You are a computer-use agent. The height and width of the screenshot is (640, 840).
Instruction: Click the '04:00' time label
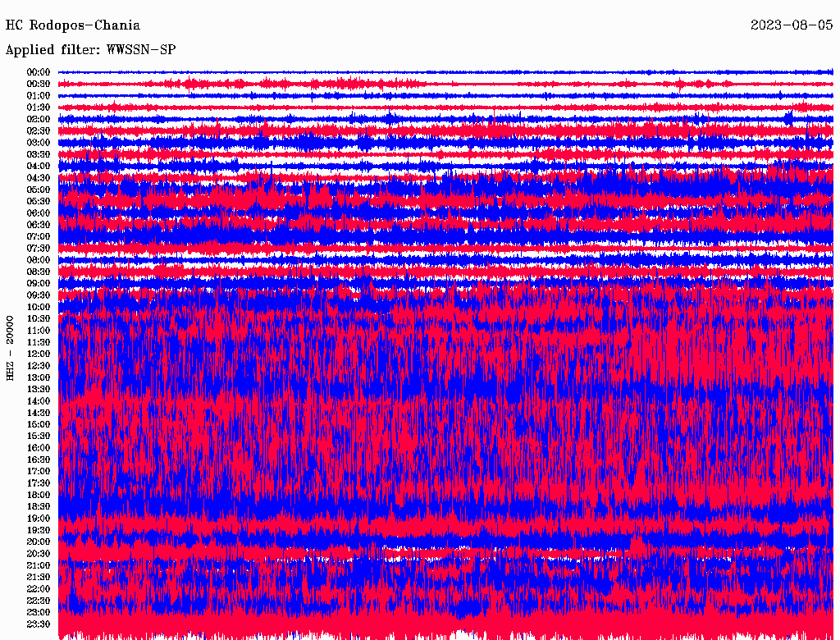39,167
